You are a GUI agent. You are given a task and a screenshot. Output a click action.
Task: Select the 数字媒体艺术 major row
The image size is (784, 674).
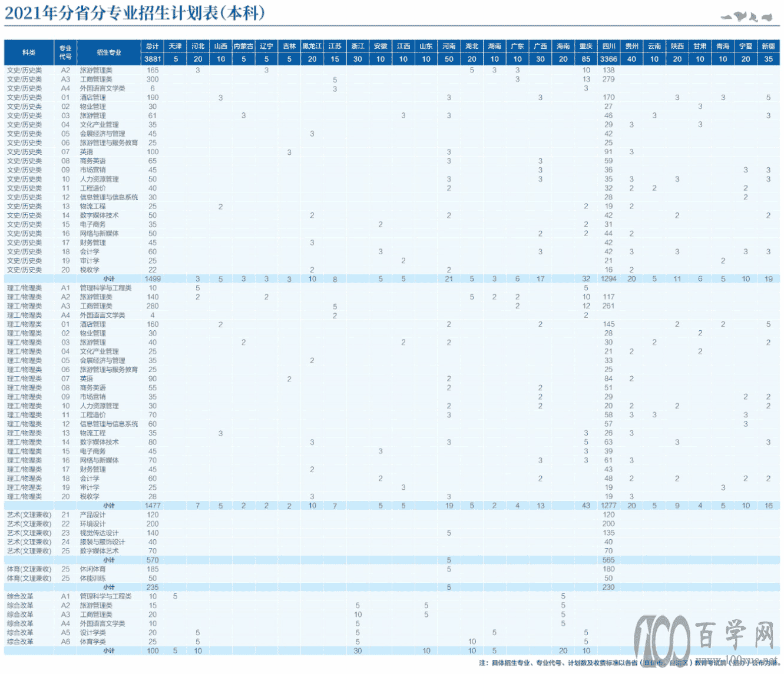(x=392, y=551)
